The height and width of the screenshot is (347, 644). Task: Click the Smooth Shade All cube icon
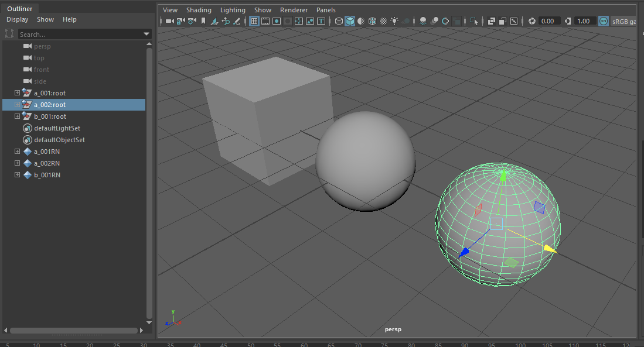click(x=350, y=21)
